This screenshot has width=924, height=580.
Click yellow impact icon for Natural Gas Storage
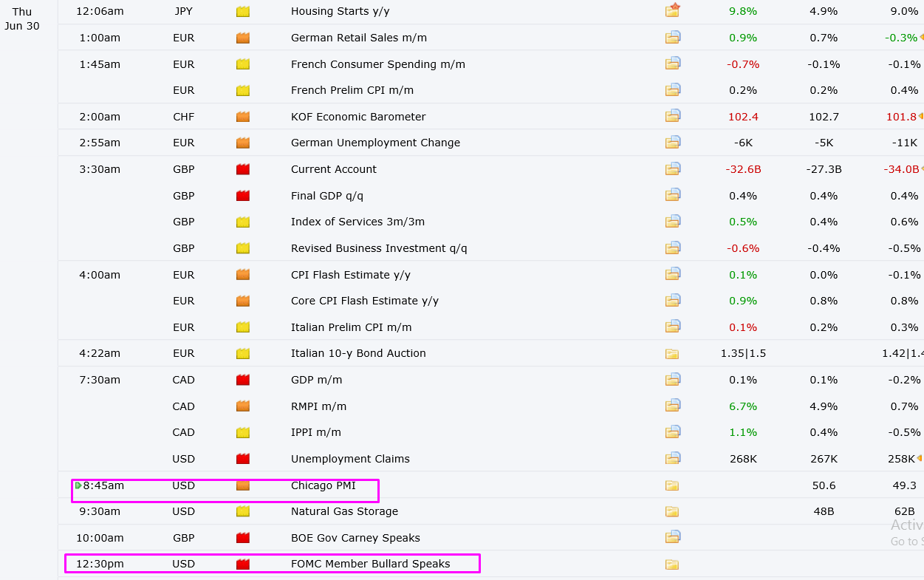243,511
